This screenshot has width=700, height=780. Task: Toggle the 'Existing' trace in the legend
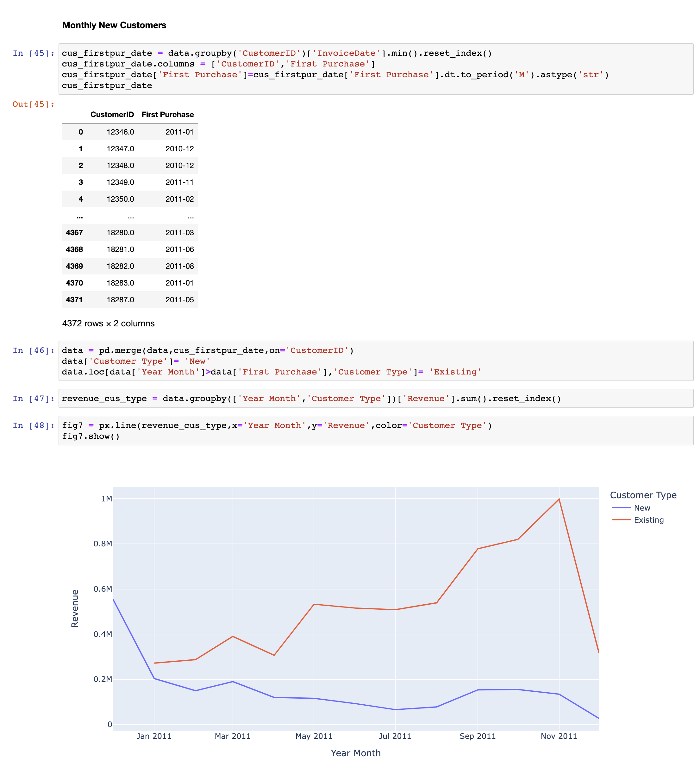click(x=649, y=520)
